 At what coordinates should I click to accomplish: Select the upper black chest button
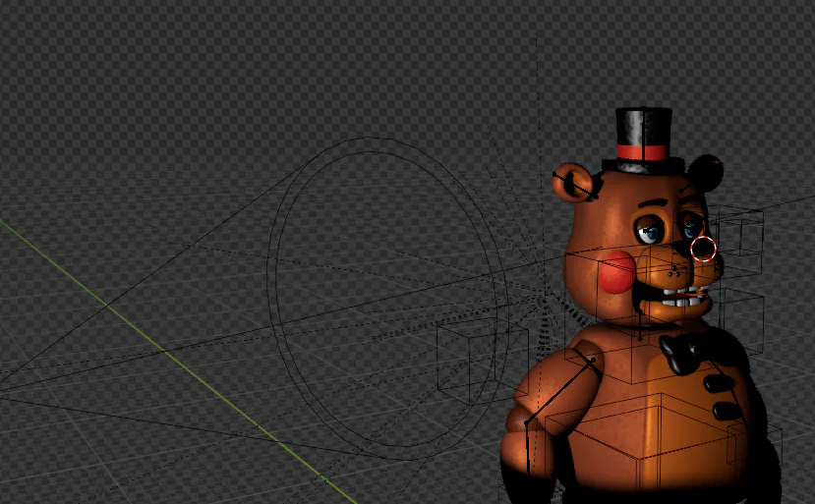(x=719, y=383)
